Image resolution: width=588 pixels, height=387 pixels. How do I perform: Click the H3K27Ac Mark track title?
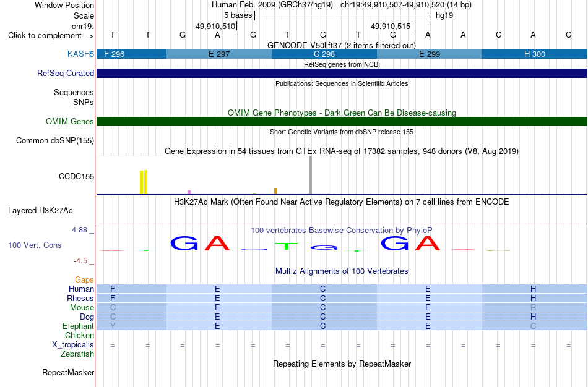click(342, 202)
